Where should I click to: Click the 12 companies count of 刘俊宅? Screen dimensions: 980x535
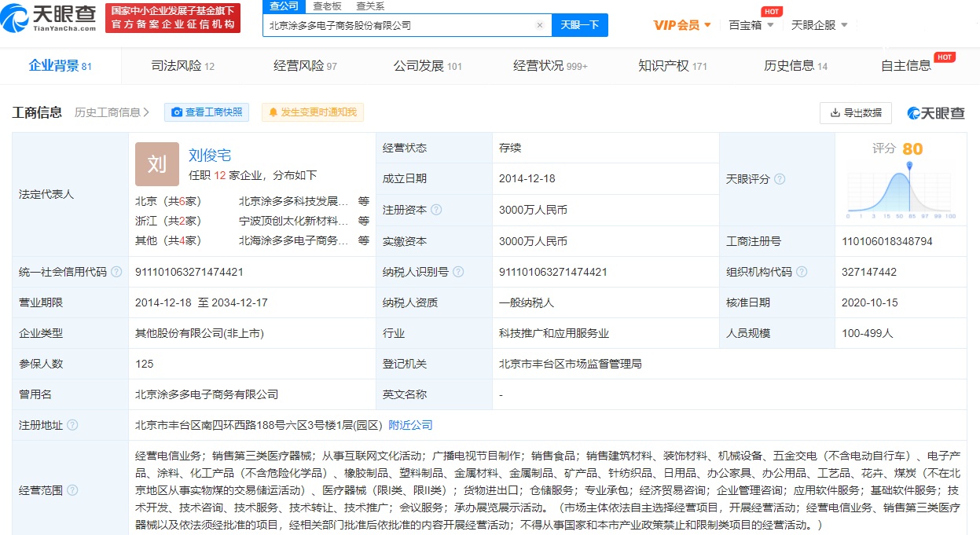click(x=220, y=175)
